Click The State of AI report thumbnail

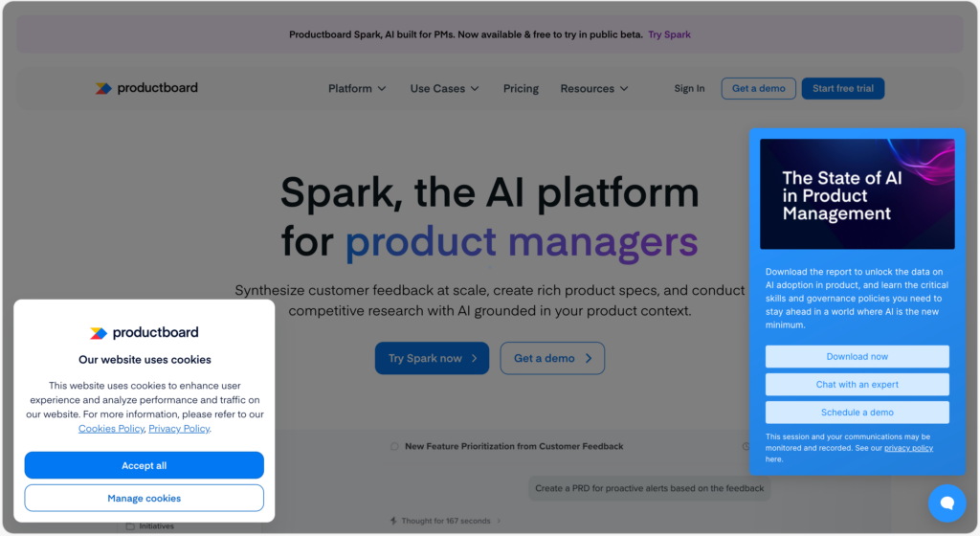[857, 194]
